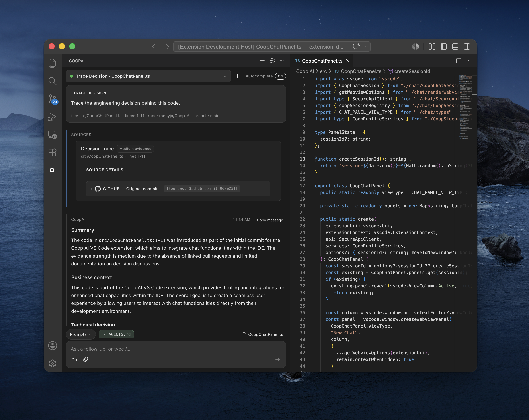Open COOPAI panel more actions ellipsis
Viewport: 529px width, 420px height.
point(282,61)
